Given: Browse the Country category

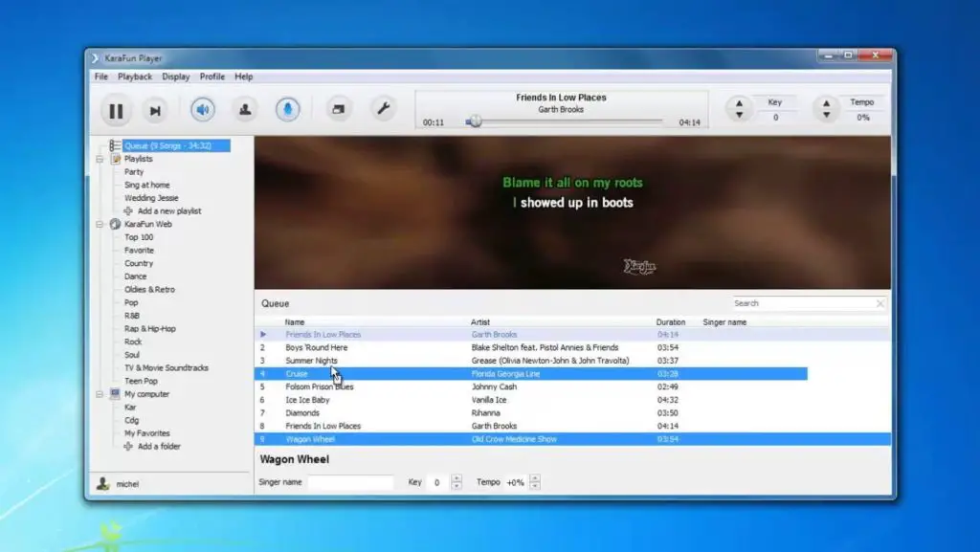Looking at the screenshot, I should [x=139, y=263].
